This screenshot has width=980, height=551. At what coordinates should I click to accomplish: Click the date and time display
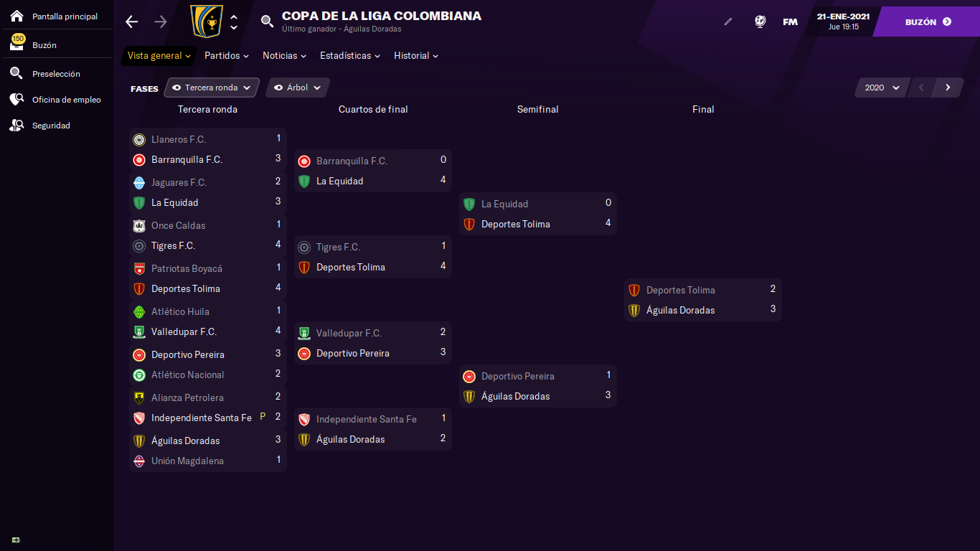coord(843,22)
